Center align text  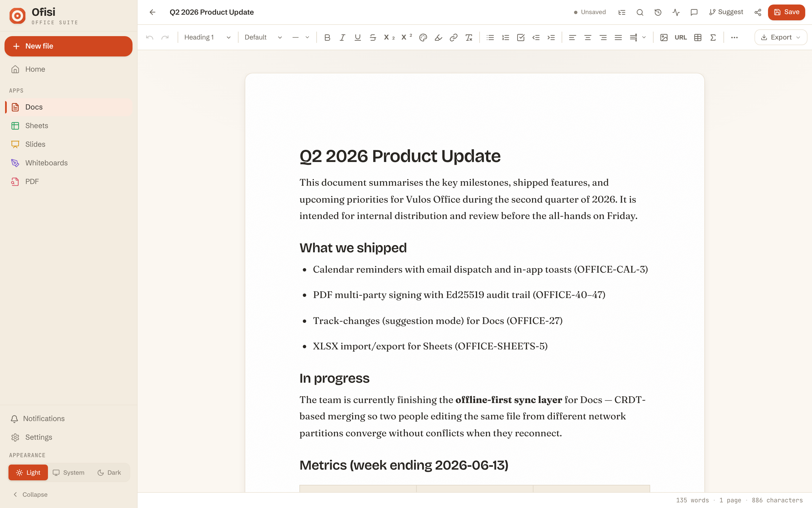[588, 37]
